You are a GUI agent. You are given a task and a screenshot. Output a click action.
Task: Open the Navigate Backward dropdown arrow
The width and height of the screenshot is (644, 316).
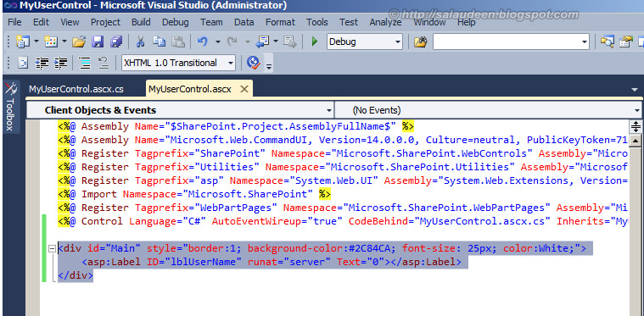pyautogui.click(x=276, y=42)
